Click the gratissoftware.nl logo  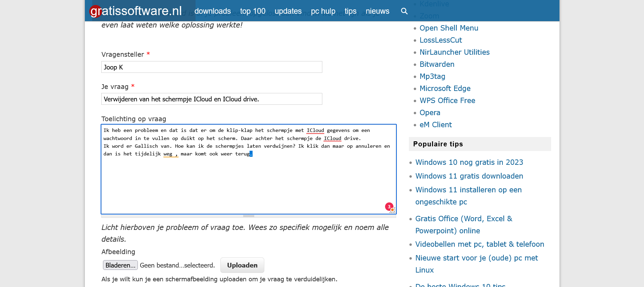pyautogui.click(x=136, y=11)
